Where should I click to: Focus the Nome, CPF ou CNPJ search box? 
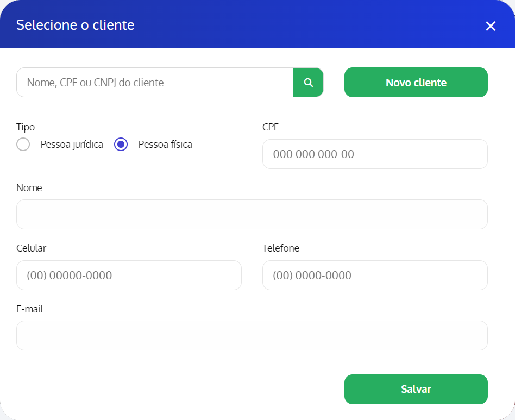pos(155,83)
